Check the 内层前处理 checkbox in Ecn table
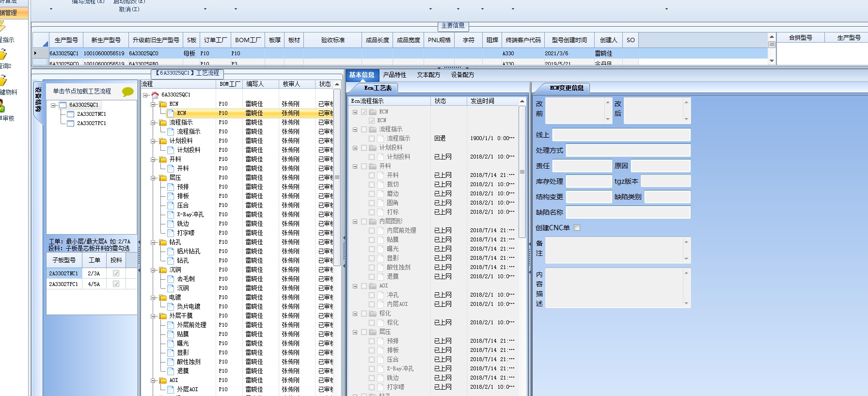 372,231
